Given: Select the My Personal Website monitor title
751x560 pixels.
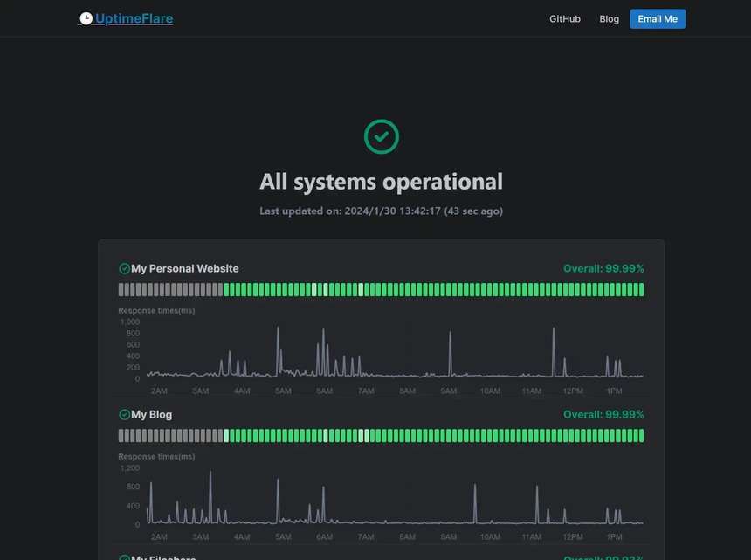Looking at the screenshot, I should (184, 268).
